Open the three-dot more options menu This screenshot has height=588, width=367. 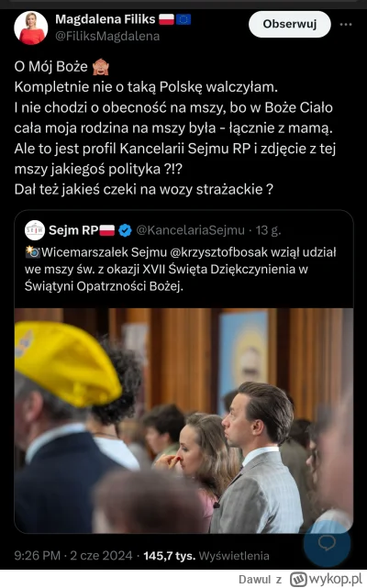tap(346, 25)
